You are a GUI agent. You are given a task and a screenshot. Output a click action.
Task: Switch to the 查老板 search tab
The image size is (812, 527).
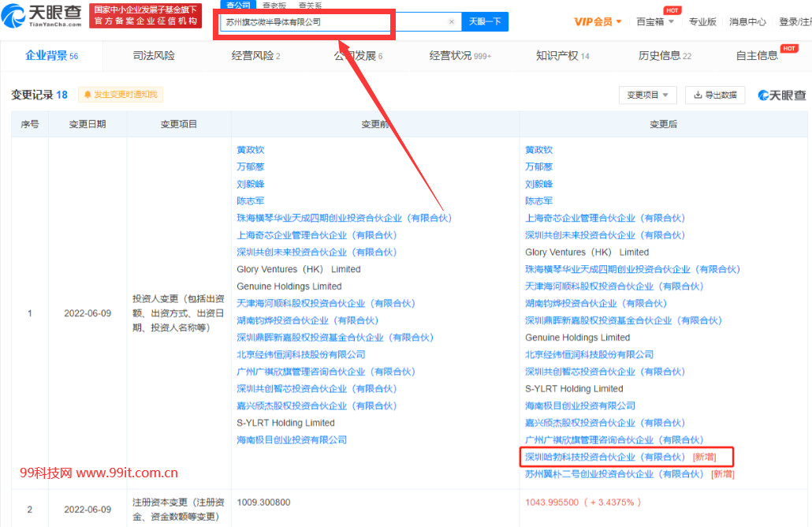(274, 6)
